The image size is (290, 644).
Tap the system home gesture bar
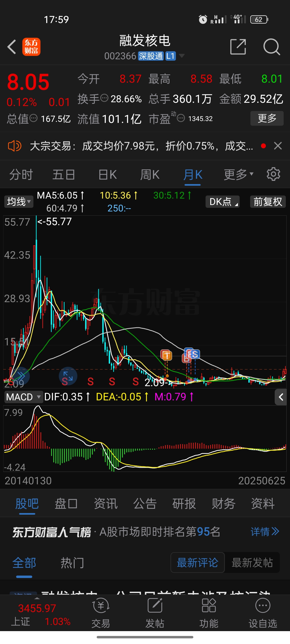(145, 637)
